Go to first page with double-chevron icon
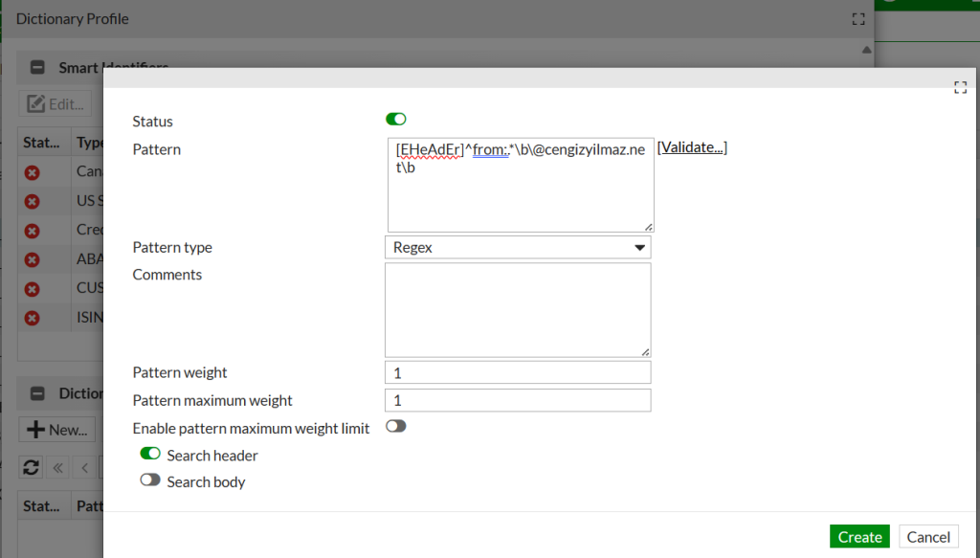Viewport: 980px width, 558px height. (58, 467)
